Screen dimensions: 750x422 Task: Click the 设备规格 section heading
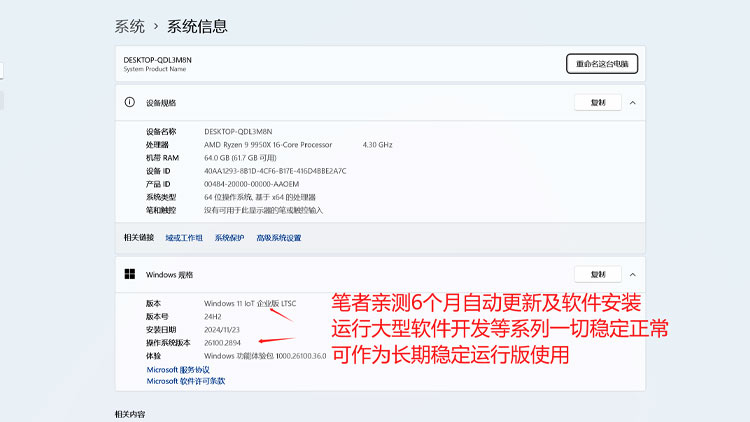161,103
